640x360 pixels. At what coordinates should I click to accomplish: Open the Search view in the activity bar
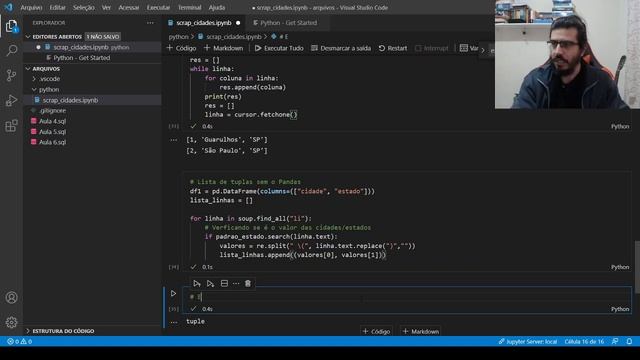point(11,51)
